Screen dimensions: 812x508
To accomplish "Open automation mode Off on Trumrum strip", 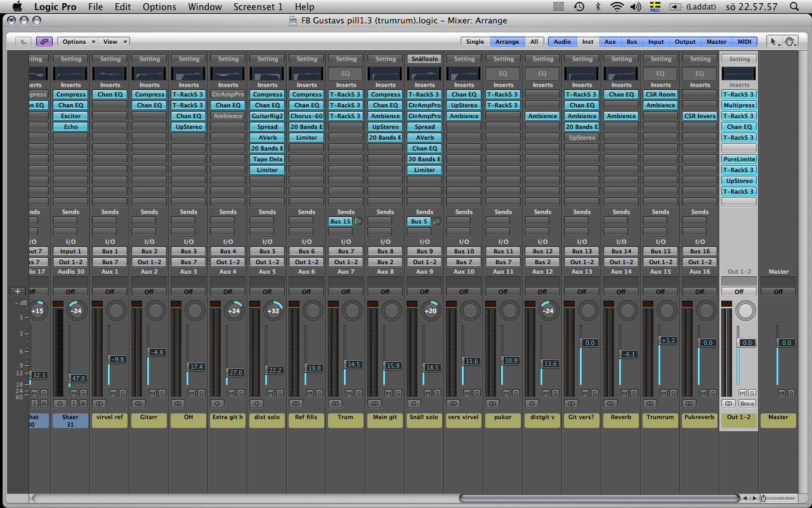I will (660, 291).
